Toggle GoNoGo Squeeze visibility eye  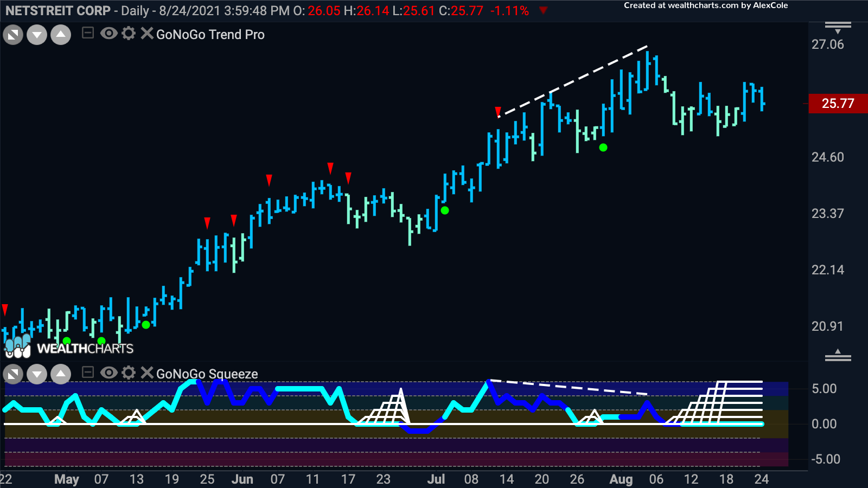coord(108,373)
